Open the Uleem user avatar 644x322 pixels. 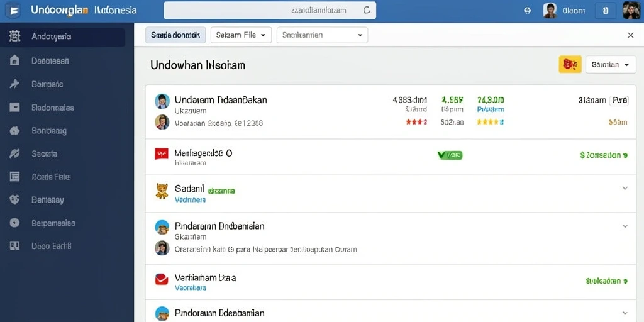coord(550,10)
